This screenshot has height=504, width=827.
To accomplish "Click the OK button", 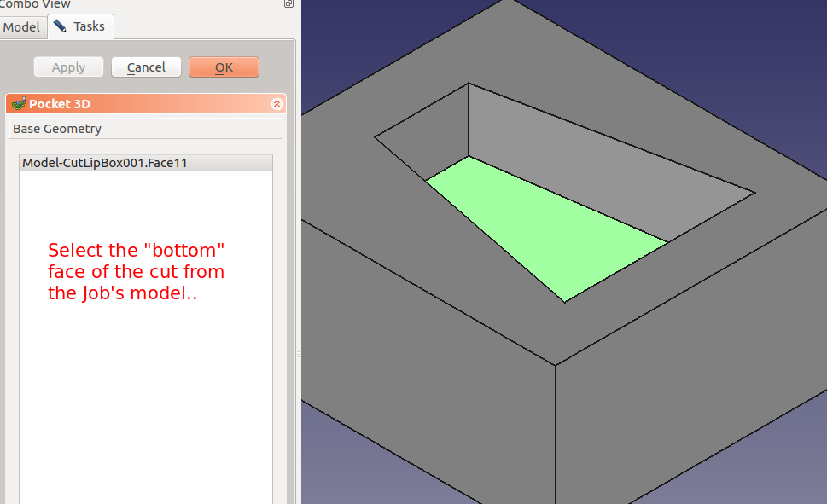I will click(x=224, y=67).
